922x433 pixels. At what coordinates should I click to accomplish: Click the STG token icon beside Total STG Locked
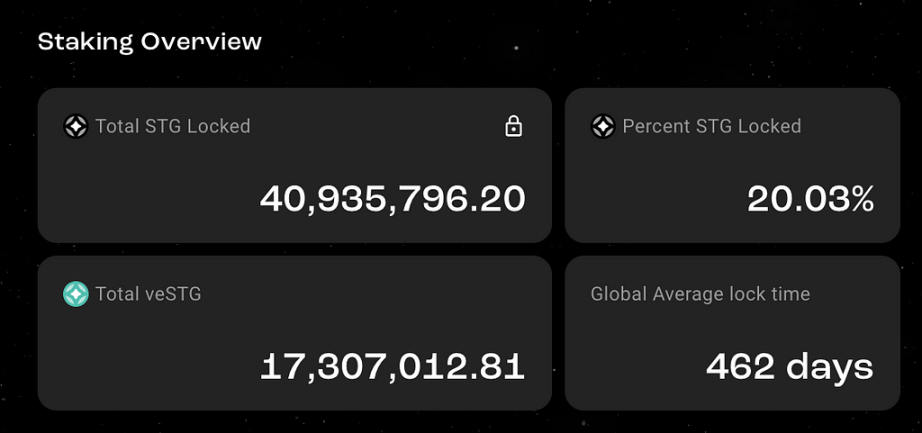(76, 126)
